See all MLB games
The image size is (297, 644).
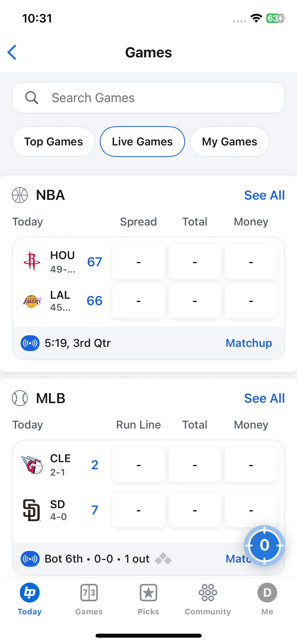pyautogui.click(x=264, y=398)
